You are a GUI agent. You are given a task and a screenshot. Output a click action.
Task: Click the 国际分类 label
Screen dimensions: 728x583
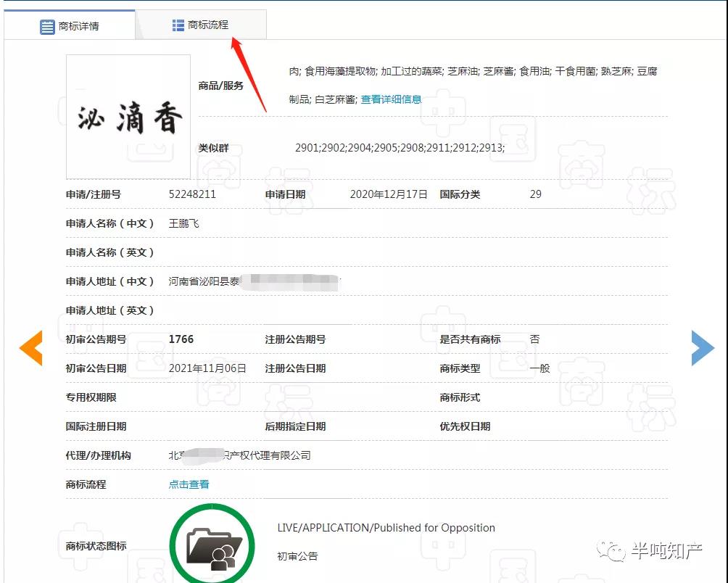point(460,194)
